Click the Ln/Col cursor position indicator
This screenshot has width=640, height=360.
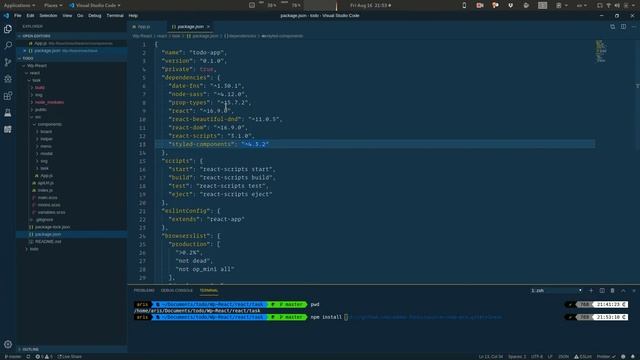pos(491,356)
